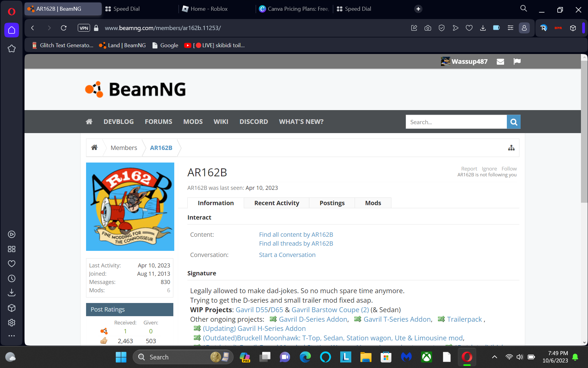Open the Mods profile tab
Viewport: 588px width, 368px height.
pyautogui.click(x=373, y=203)
